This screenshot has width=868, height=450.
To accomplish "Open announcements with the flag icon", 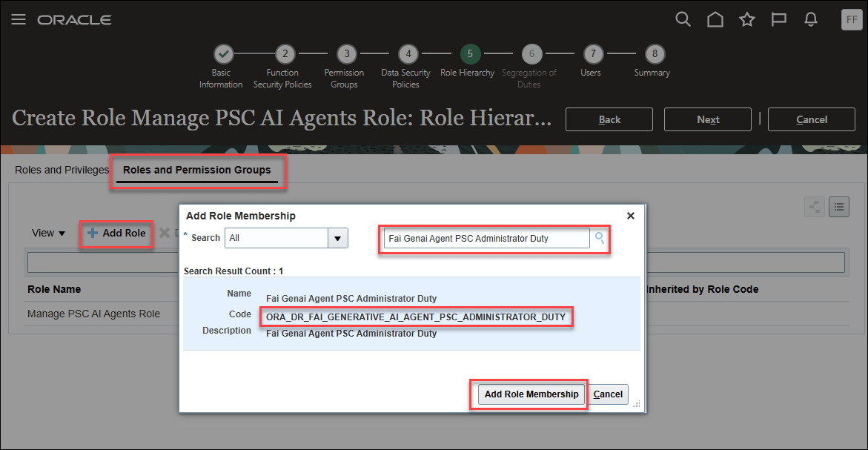I will 778,19.
